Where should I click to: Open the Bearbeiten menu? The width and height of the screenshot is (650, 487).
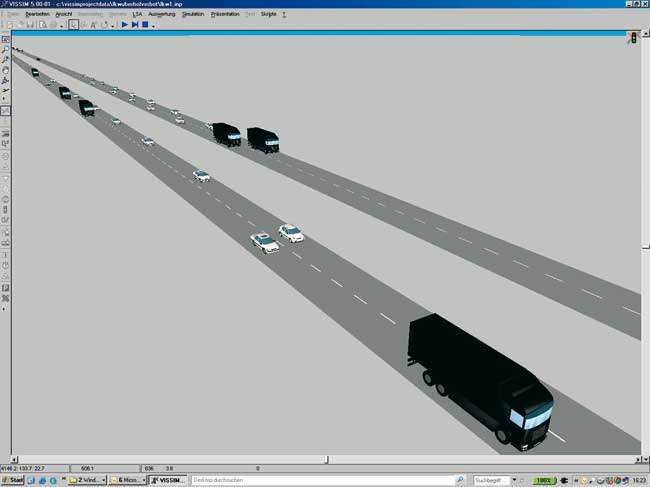point(37,14)
